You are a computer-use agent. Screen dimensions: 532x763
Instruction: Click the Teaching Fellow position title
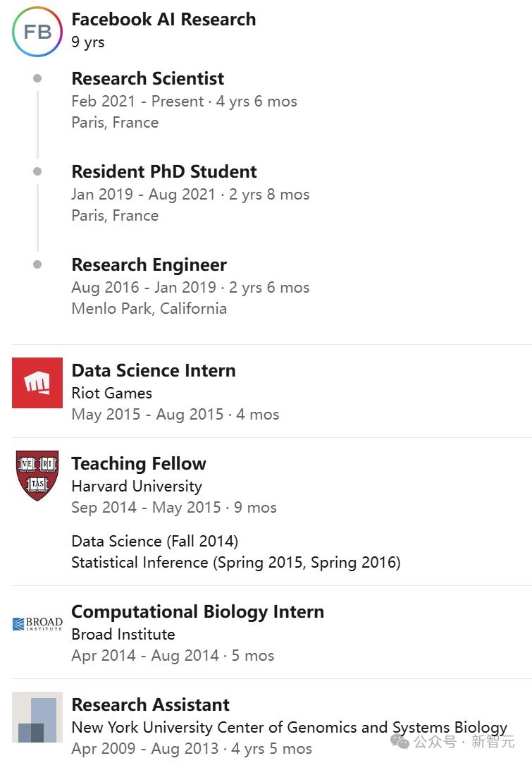[139, 464]
